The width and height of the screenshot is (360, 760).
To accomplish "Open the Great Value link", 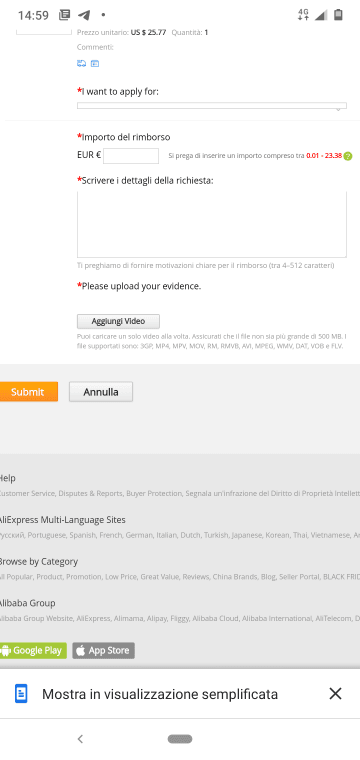I will point(159,577).
